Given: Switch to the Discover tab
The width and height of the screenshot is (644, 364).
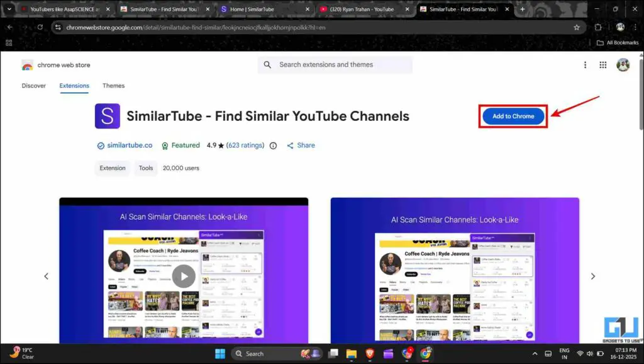Looking at the screenshot, I should [33, 85].
